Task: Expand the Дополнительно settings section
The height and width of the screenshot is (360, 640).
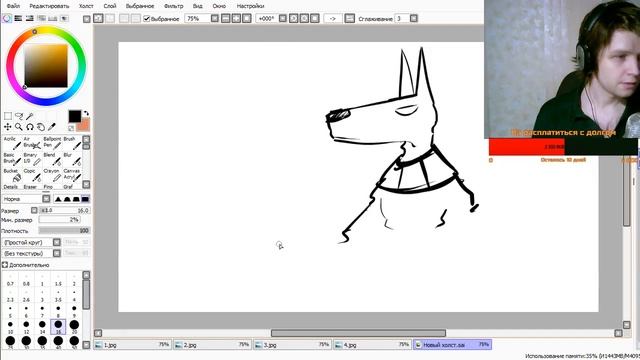Action: 5,265
